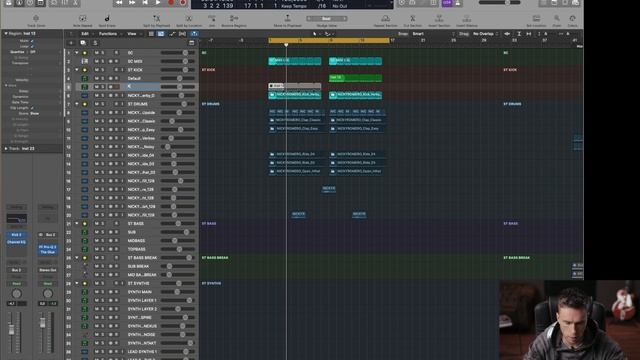This screenshot has width=640, height=360.
Task: Open the Editors scissors icon
Action: pyautogui.click(x=75, y=2)
